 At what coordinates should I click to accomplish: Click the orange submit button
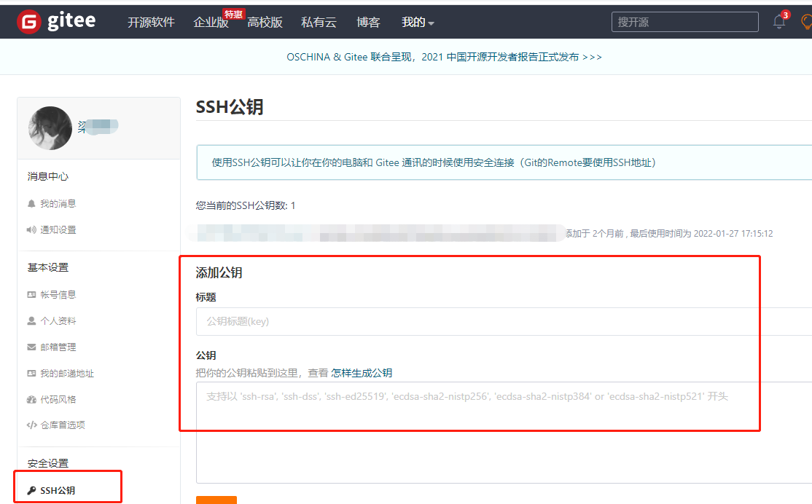tap(216, 500)
